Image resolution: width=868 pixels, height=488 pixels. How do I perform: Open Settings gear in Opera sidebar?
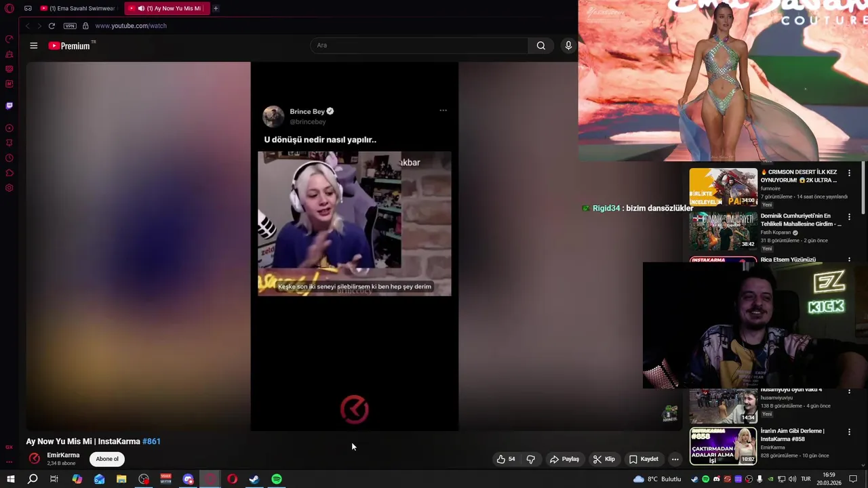tap(9, 188)
